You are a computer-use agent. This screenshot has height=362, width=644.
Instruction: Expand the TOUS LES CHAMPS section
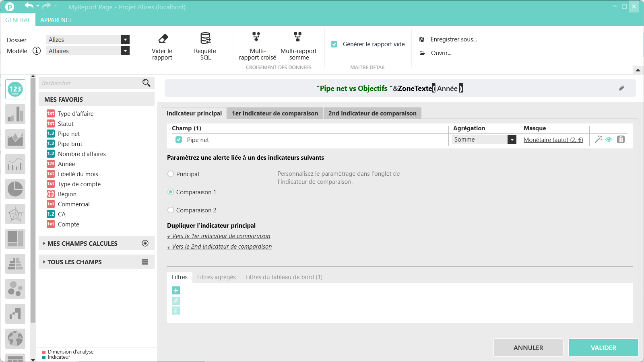coord(74,262)
